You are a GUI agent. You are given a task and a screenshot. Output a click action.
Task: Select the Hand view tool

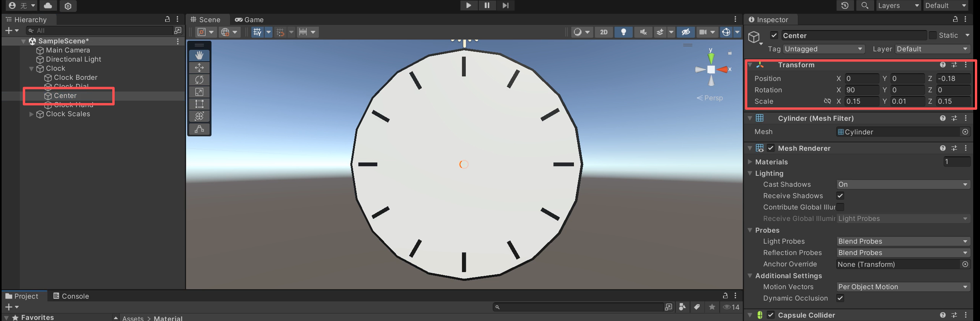coord(199,55)
